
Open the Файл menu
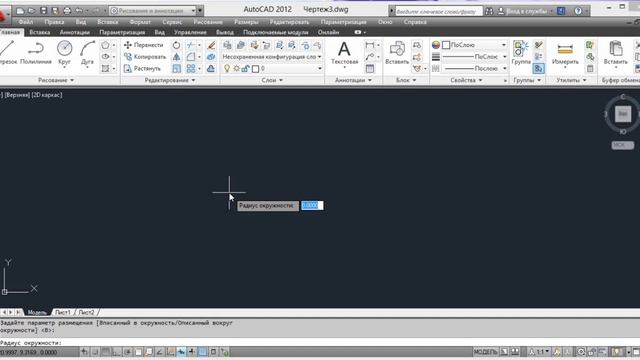[26, 22]
